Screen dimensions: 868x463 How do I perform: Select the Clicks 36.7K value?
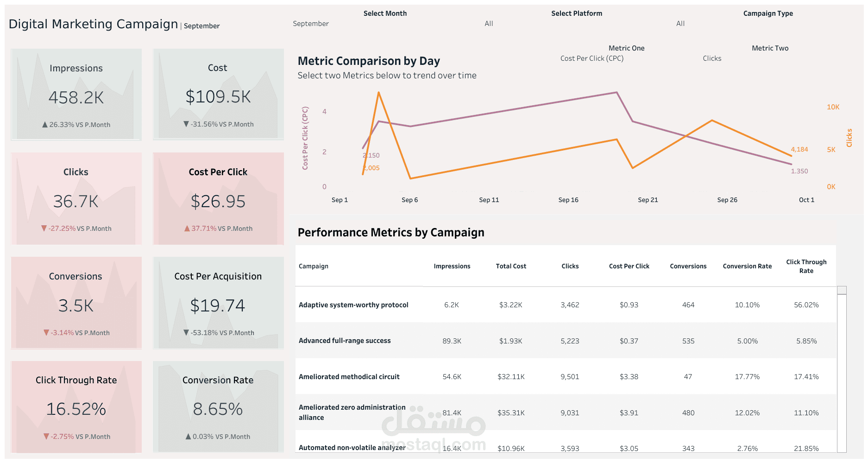point(76,202)
